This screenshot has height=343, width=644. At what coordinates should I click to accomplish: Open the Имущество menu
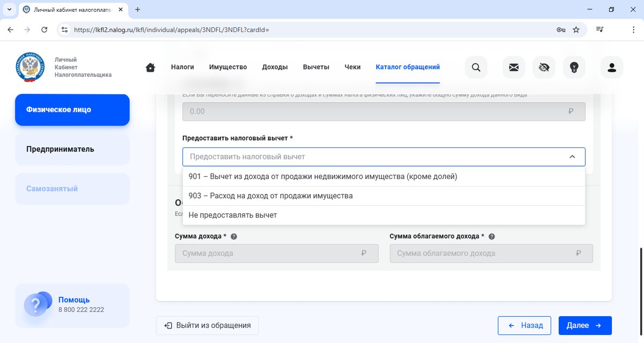(x=228, y=67)
